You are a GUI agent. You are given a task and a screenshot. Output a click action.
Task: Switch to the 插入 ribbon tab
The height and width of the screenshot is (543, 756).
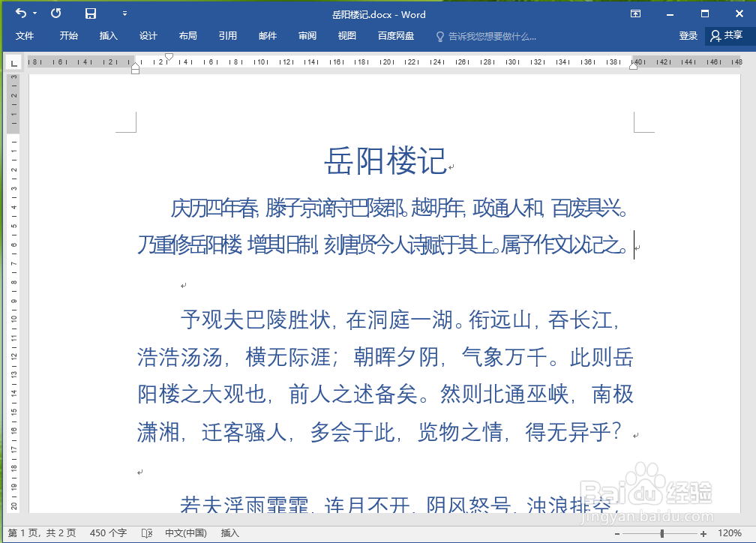(x=108, y=35)
